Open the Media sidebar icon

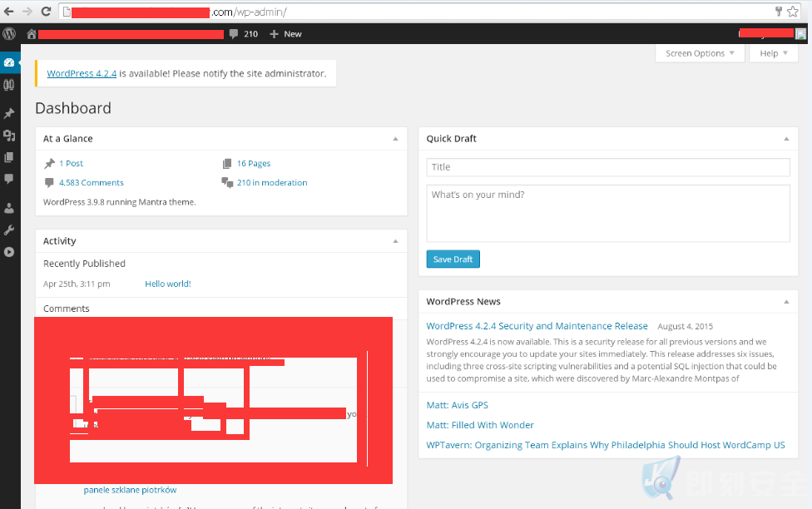click(x=9, y=136)
